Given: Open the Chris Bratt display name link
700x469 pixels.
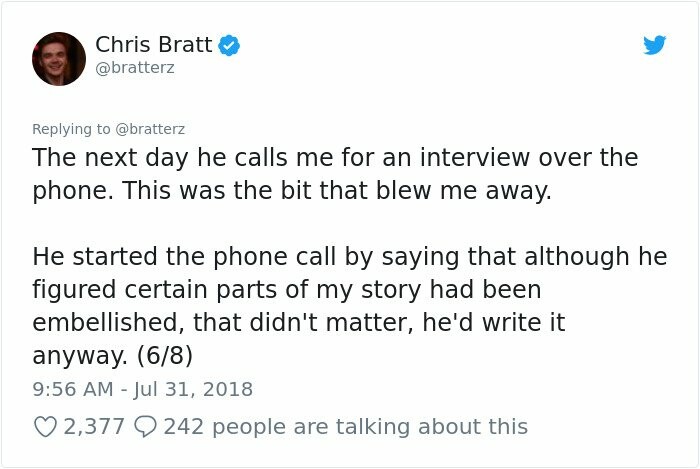Looking at the screenshot, I should click(x=152, y=45).
